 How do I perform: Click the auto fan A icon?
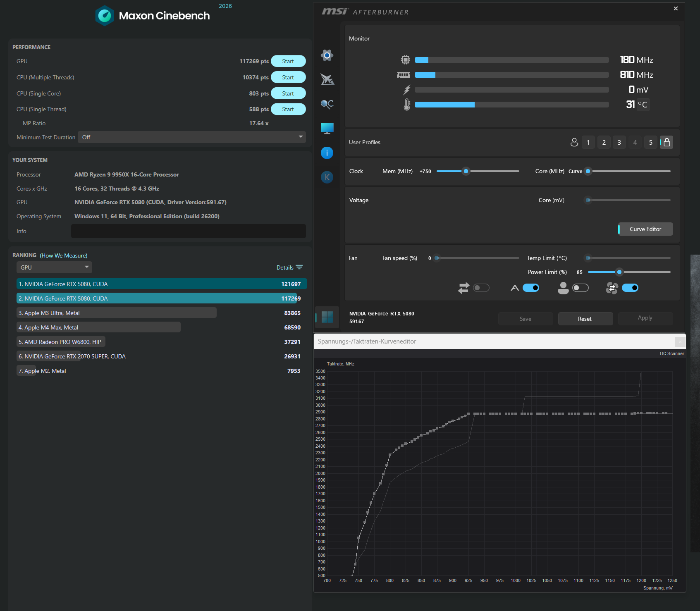[x=515, y=288]
